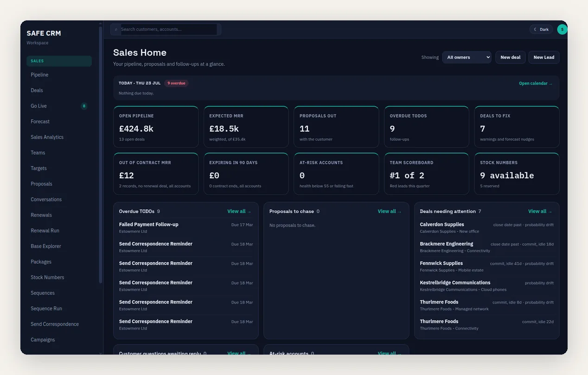Click the search magnifier icon

pyautogui.click(x=116, y=29)
